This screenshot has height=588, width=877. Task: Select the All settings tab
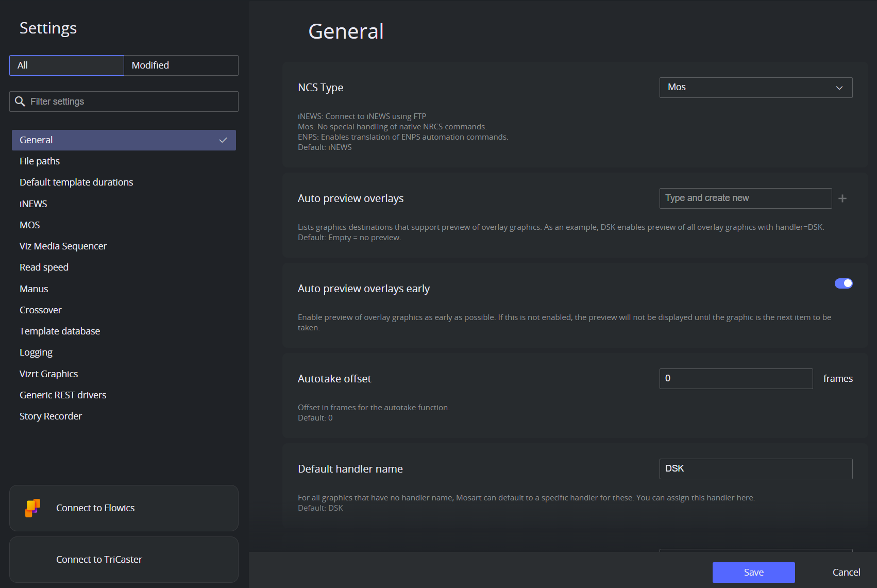click(66, 65)
